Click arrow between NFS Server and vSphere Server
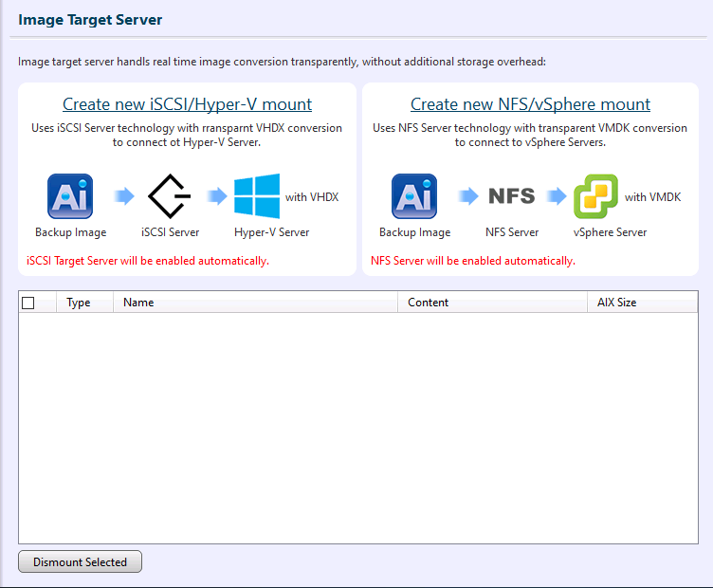Viewport: 713px width, 588px height. 556,196
